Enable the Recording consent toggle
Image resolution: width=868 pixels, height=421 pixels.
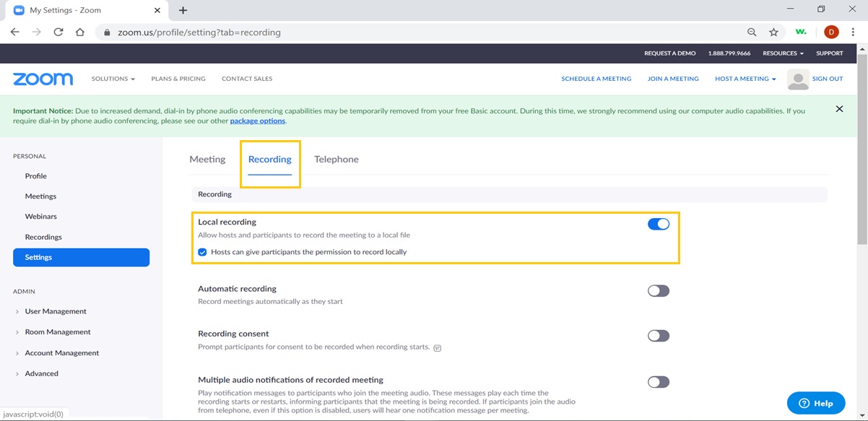pyautogui.click(x=658, y=336)
